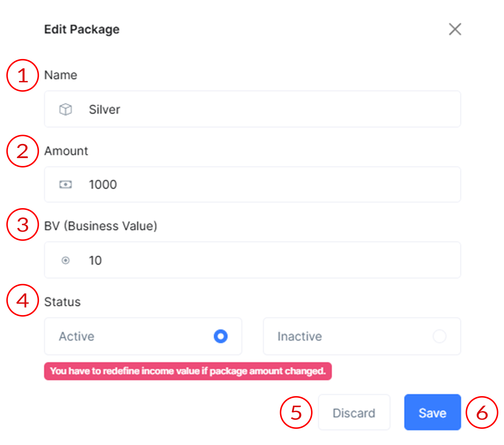This screenshot has width=504, height=445.
Task: Select the Active status radio button
Action: tap(220, 336)
